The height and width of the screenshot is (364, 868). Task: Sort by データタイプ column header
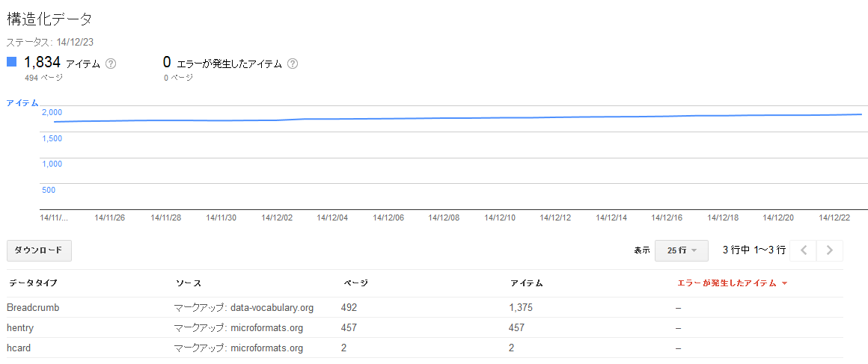33,283
